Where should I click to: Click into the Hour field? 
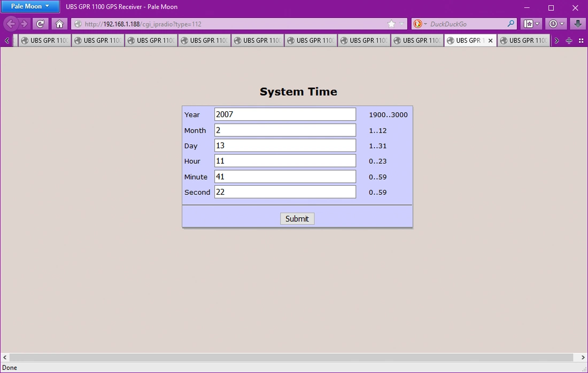coord(285,161)
